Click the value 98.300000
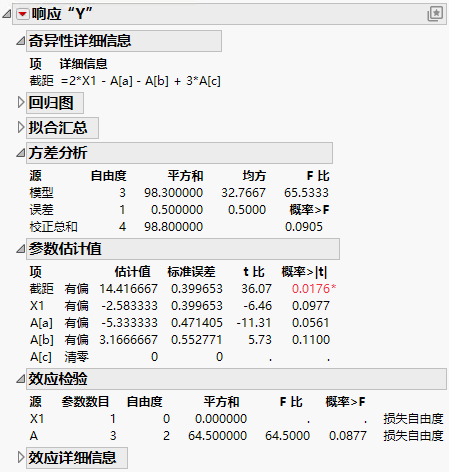This screenshot has height=472, width=449. 173,193
